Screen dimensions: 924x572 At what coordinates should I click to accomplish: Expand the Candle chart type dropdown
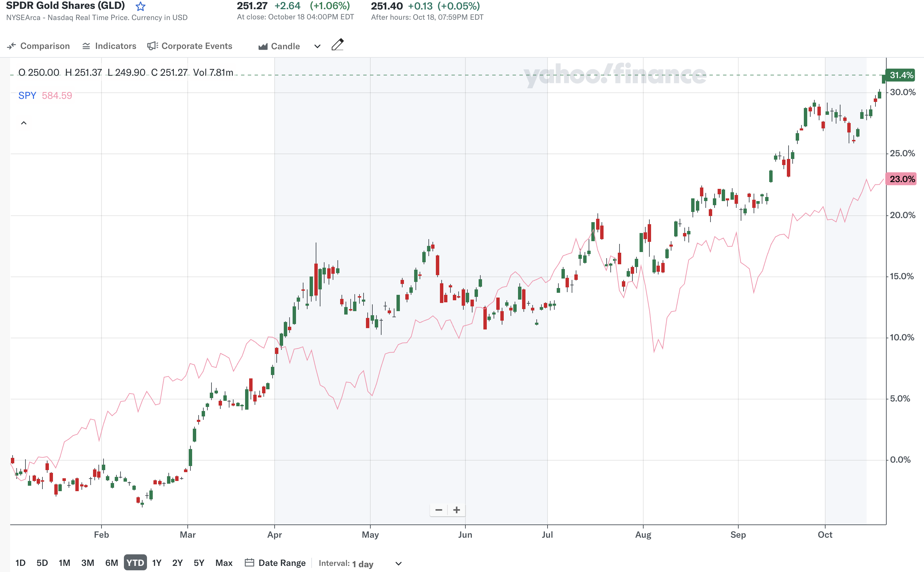pos(317,47)
